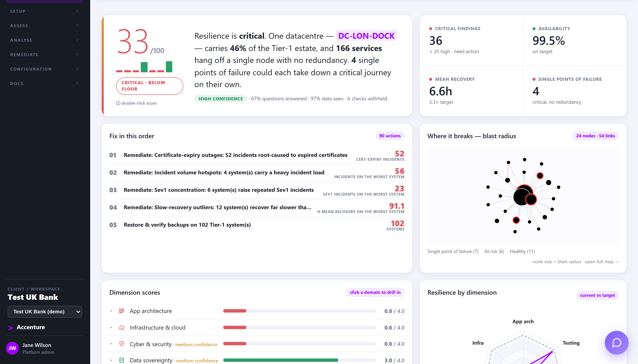Click the CRITICAL · BELOW FLOOR status pill
Screen dimensions: 638x364
click(x=150, y=86)
